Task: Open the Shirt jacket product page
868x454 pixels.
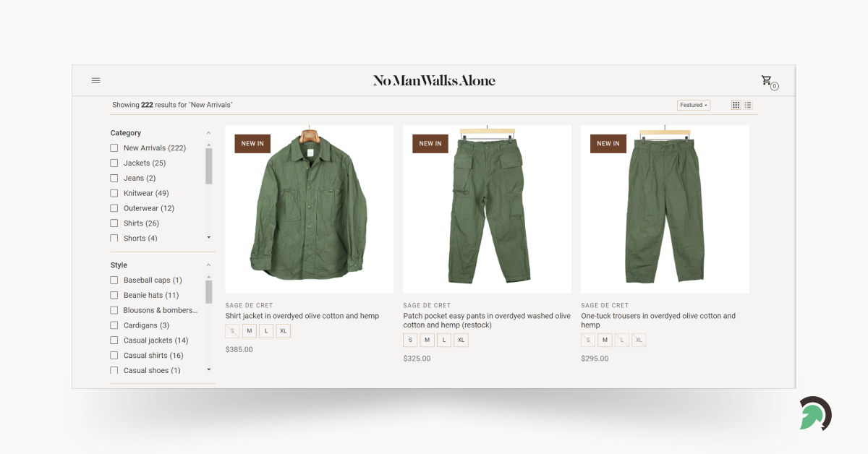Action: click(x=302, y=316)
